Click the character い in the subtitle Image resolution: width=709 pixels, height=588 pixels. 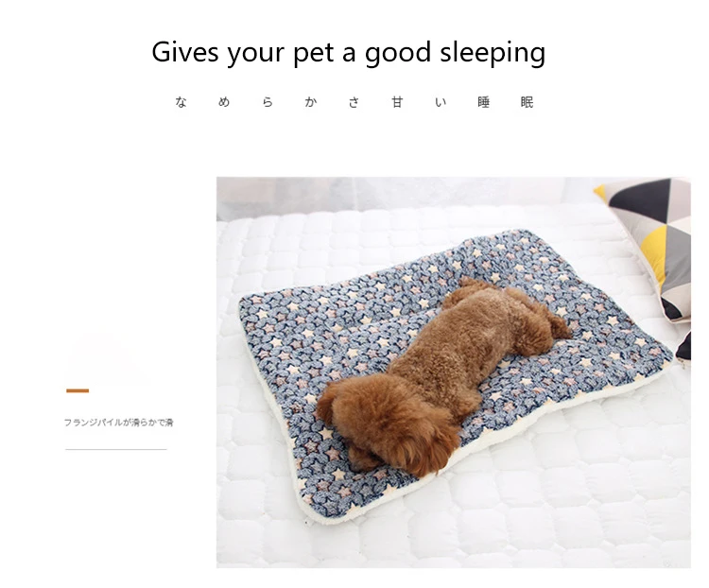tap(441, 102)
